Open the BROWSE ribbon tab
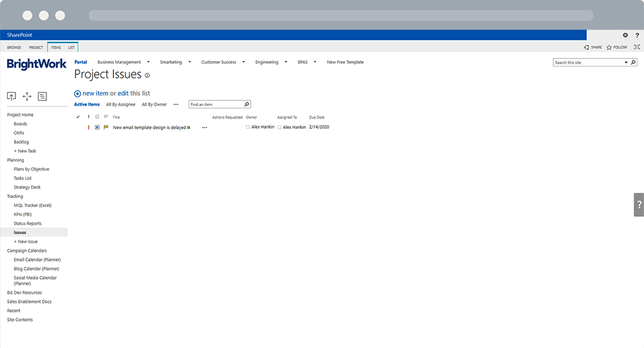 pos(14,48)
